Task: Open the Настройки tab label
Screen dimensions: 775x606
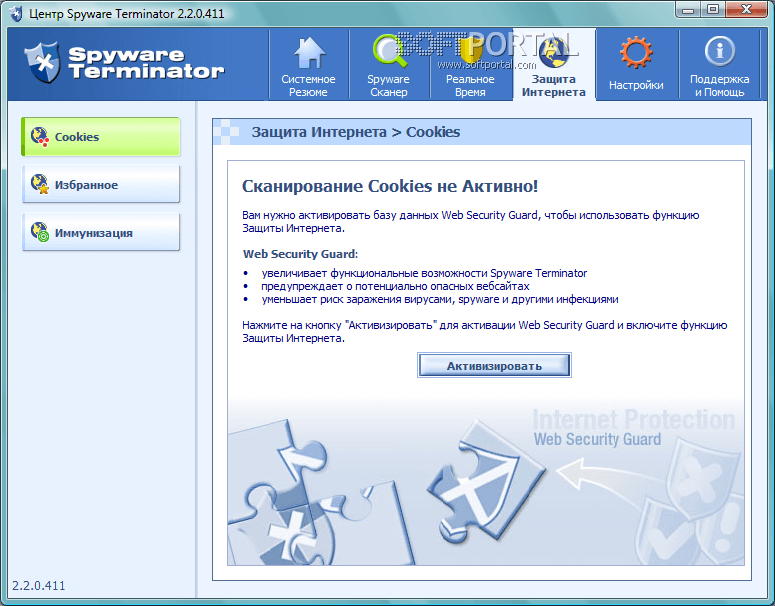Action: (636, 85)
